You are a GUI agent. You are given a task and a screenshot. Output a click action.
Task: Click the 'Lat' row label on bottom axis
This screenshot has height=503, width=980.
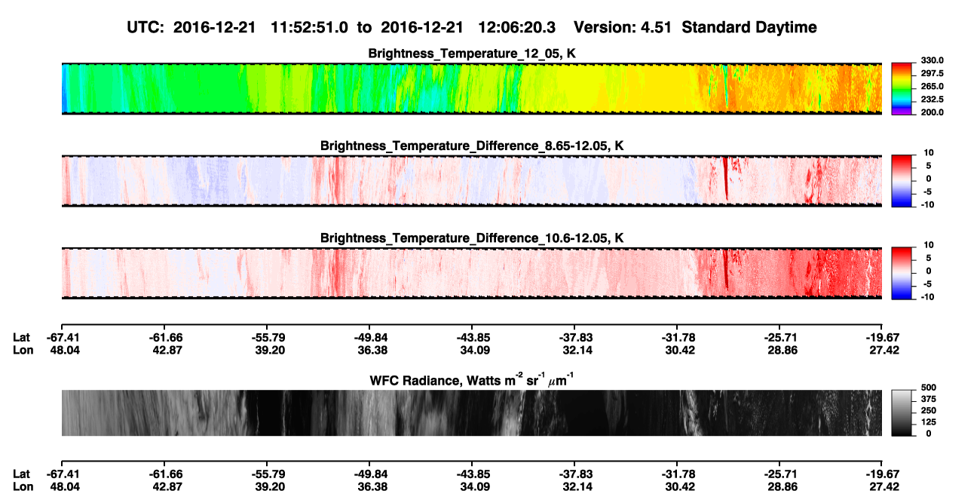click(x=21, y=474)
